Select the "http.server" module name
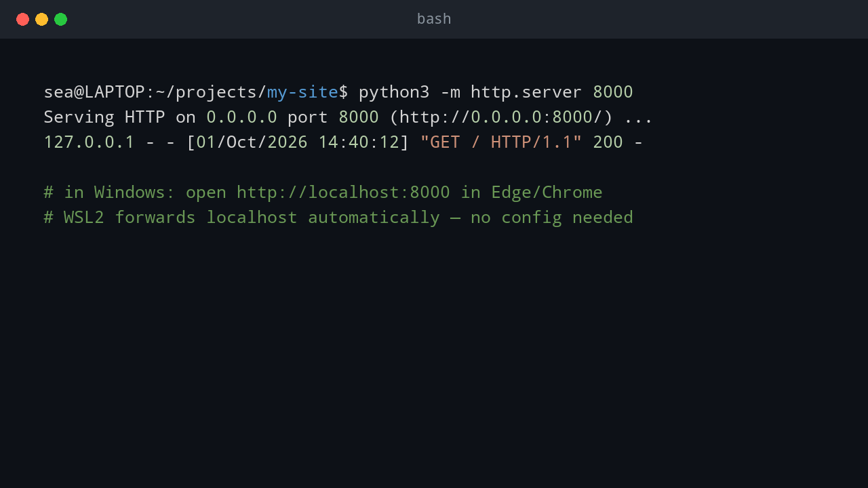The width and height of the screenshot is (868, 488). pyautogui.click(x=526, y=92)
